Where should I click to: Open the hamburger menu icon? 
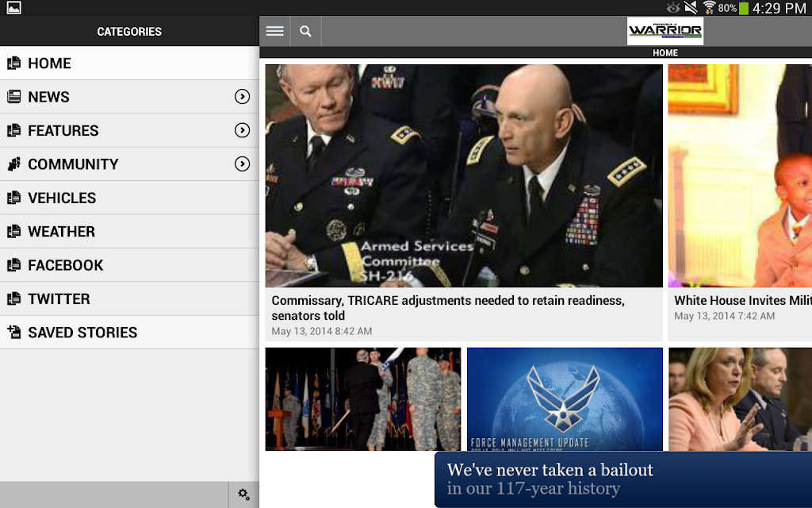pos(274,31)
